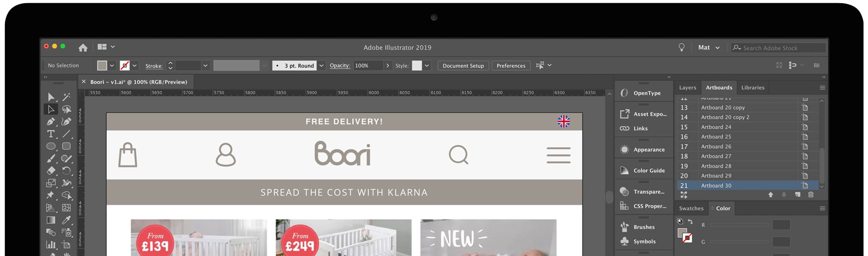The image size is (868, 256).
Task: Select the Direct Selection tool
Action: [x=51, y=109]
